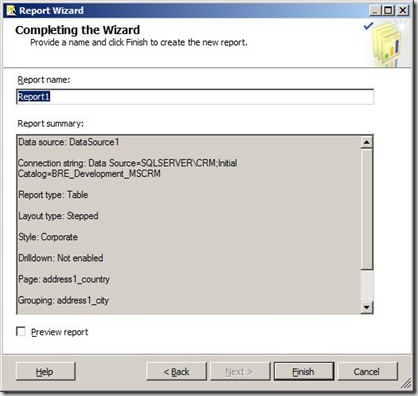Click 'Style: Corporate' summary line

[48, 237]
